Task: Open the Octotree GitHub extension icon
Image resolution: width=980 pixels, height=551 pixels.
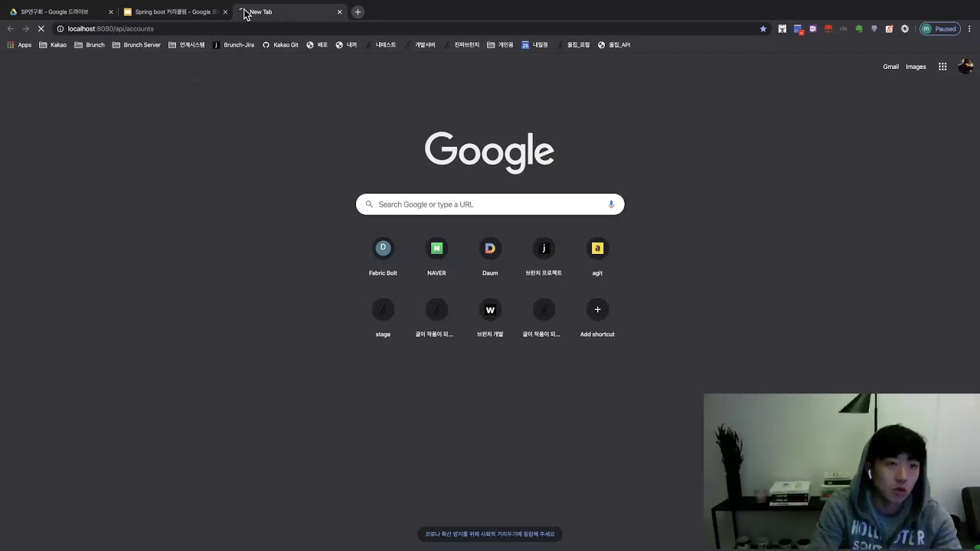Action: click(874, 28)
